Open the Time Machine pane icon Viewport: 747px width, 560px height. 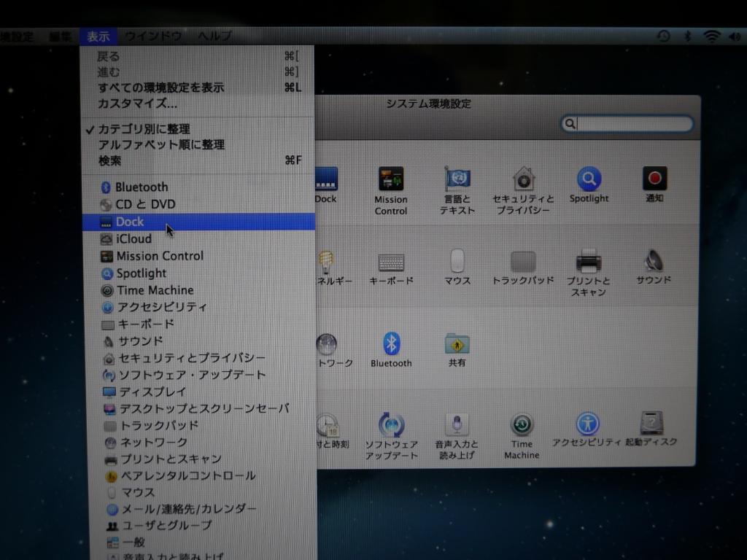(522, 424)
